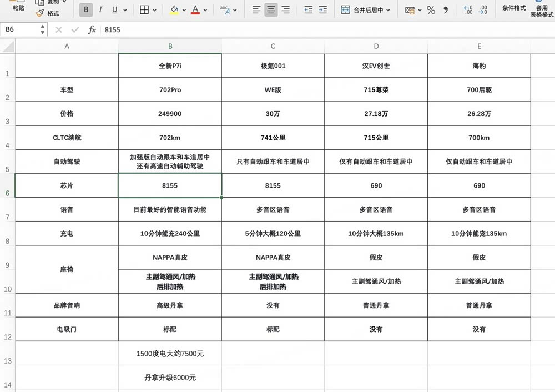
Task: Open the 条件格式 conditional formatting menu
Action: coord(514,8)
